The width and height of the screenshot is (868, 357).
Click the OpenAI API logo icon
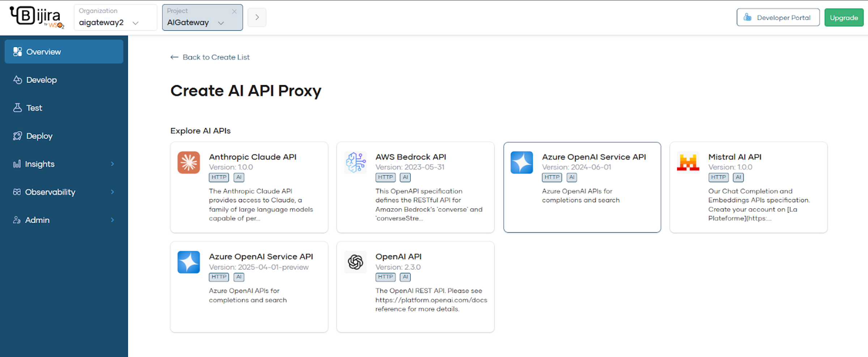coord(355,262)
